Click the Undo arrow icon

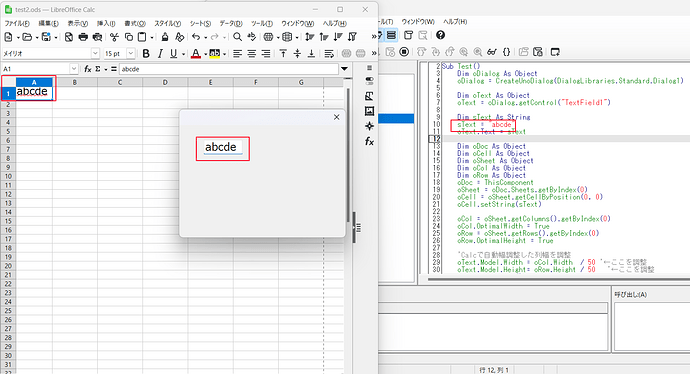196,37
